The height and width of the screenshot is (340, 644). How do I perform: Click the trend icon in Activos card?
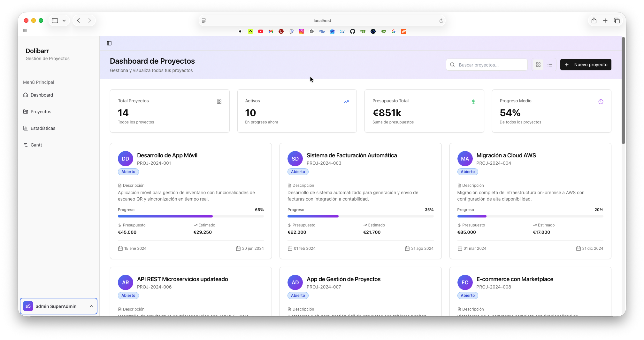click(x=346, y=102)
